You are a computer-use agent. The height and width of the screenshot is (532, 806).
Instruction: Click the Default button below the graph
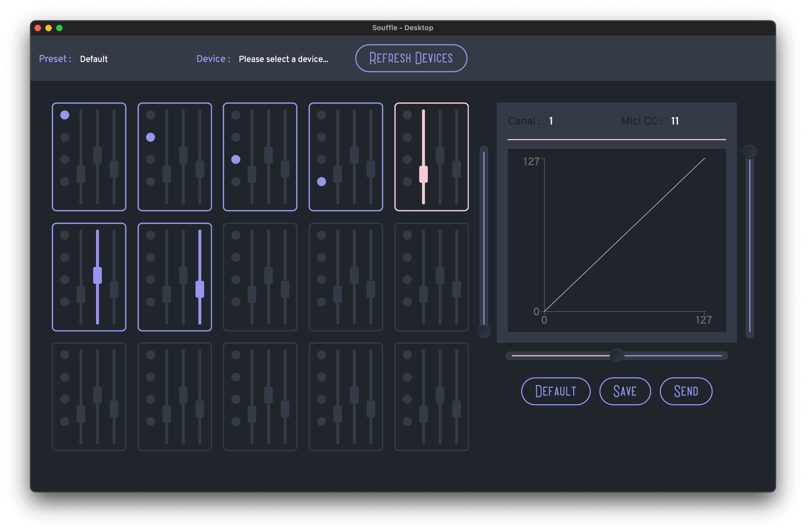click(x=555, y=391)
